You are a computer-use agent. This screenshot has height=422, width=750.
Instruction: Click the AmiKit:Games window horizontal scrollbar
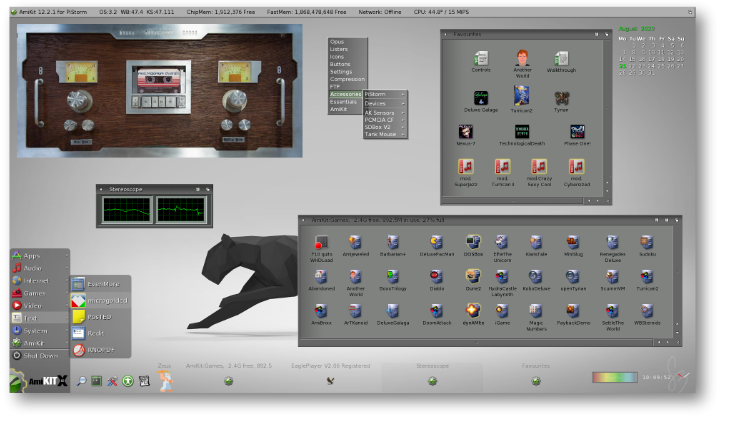476,342
